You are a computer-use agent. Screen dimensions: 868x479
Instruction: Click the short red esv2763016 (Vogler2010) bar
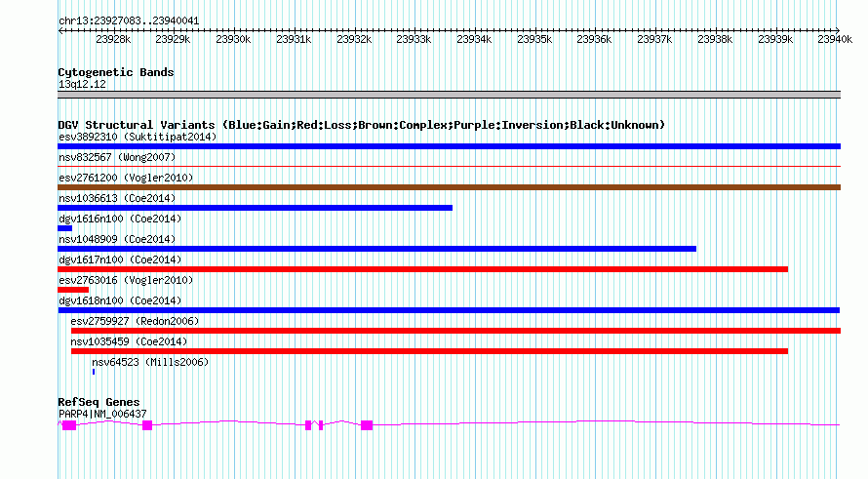[x=73, y=290]
